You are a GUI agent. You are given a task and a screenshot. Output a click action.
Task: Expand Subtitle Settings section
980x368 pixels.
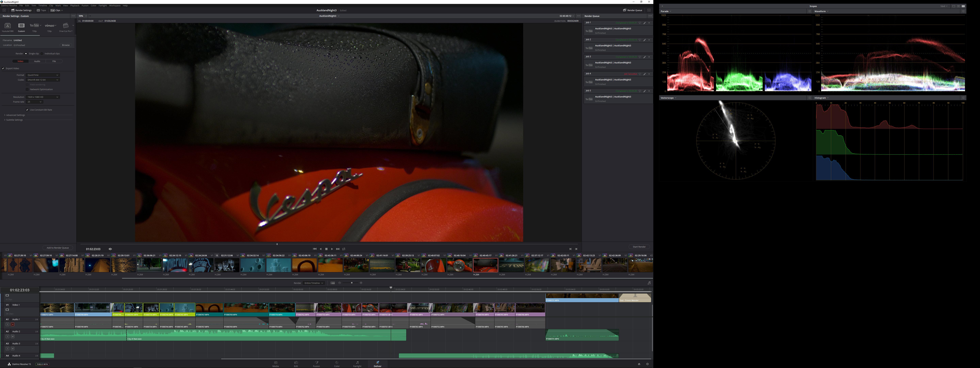tap(14, 120)
